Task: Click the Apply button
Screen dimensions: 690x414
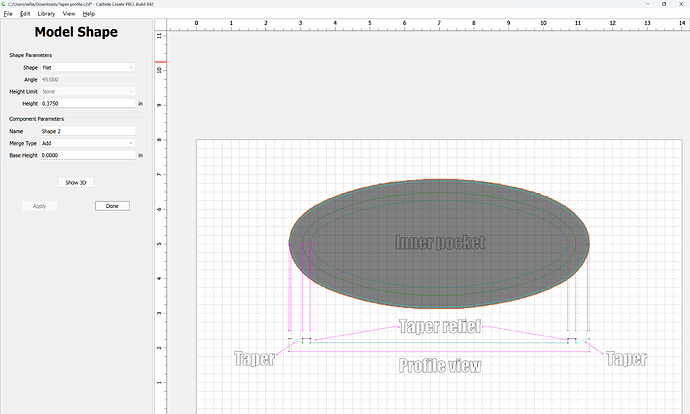Action: pyautogui.click(x=39, y=206)
